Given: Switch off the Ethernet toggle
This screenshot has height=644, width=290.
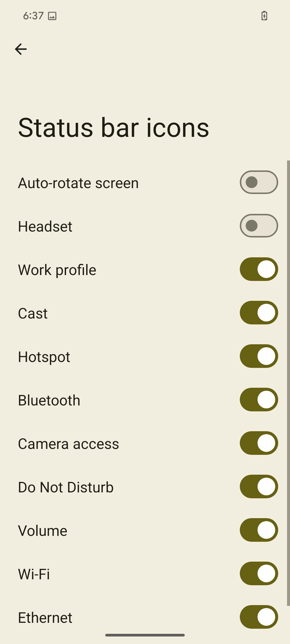Looking at the screenshot, I should coord(259,617).
